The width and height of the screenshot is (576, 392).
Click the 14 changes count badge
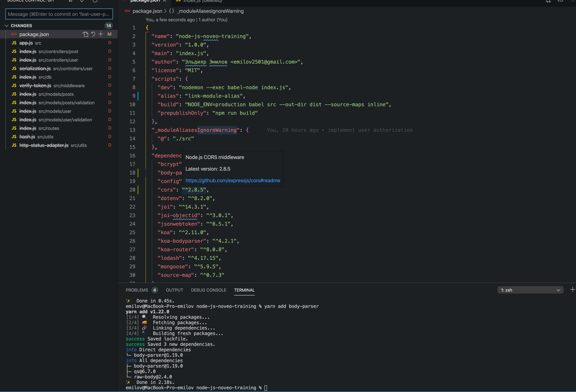(x=109, y=26)
